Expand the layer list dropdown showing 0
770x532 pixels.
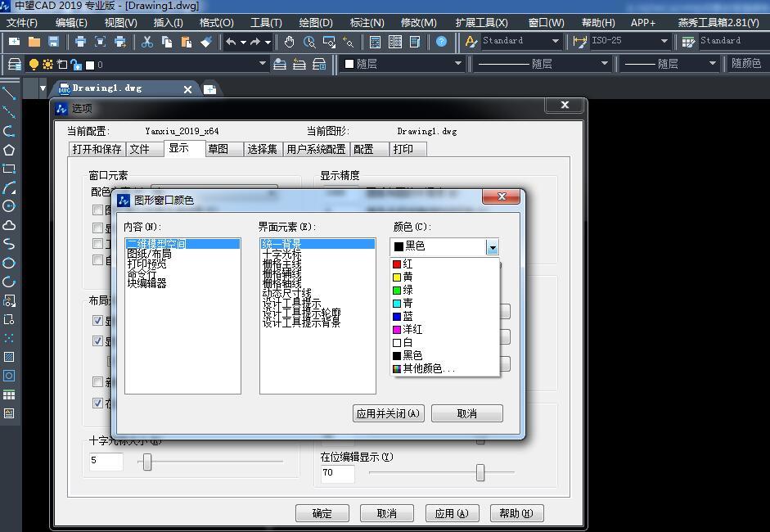tap(262, 63)
